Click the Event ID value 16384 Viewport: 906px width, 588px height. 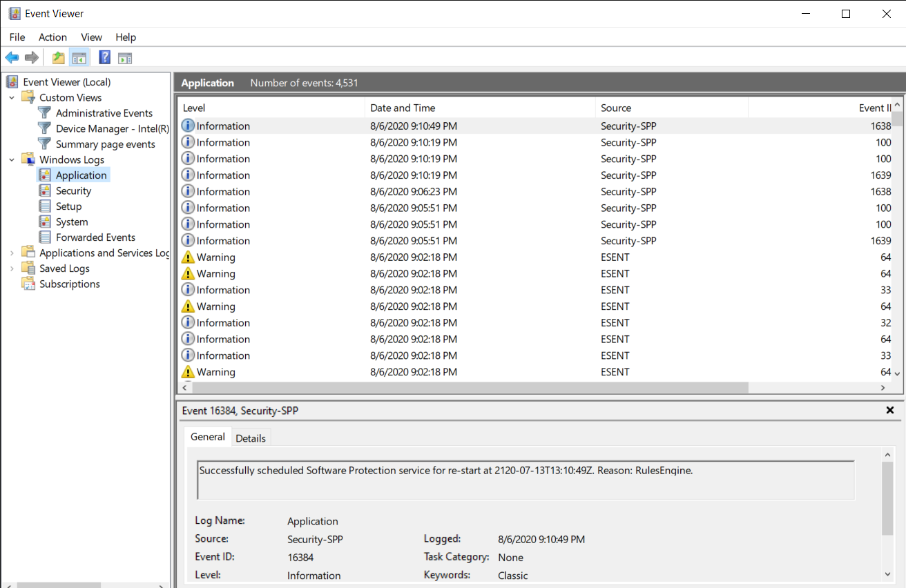pos(300,558)
